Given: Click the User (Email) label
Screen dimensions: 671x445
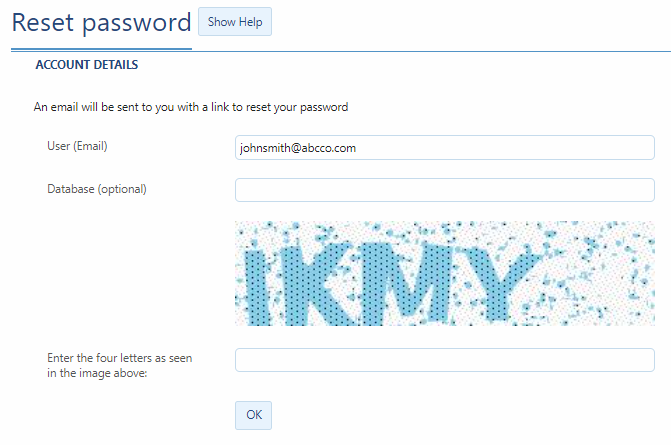Looking at the screenshot, I should point(77,146).
